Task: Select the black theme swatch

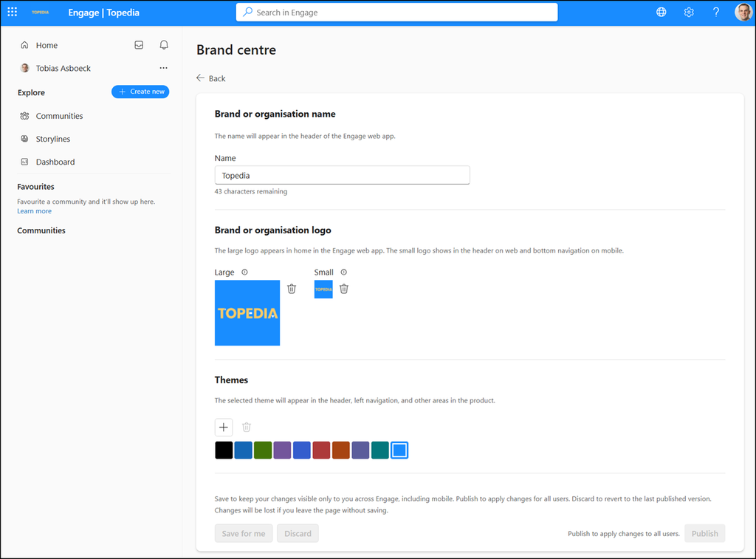Action: click(224, 450)
